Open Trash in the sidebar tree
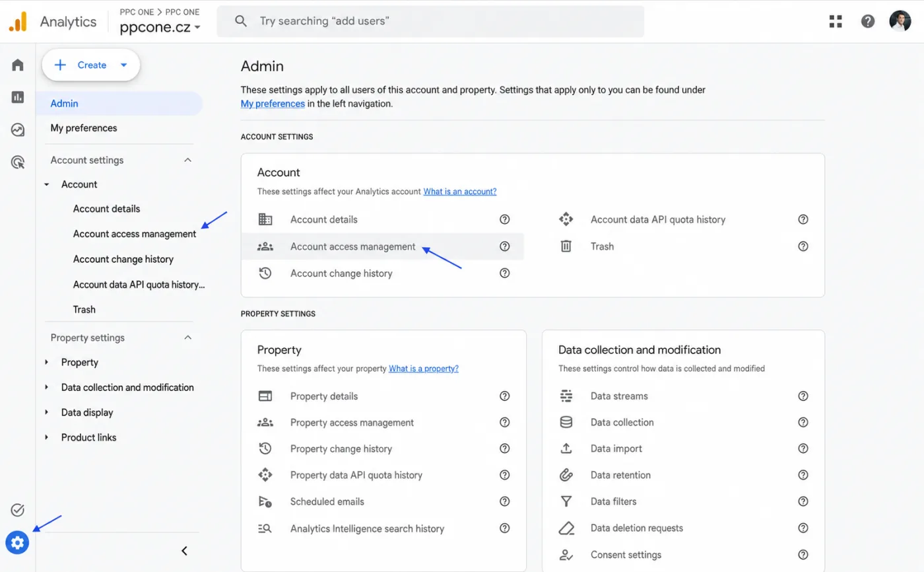This screenshot has width=924, height=572. click(x=84, y=309)
